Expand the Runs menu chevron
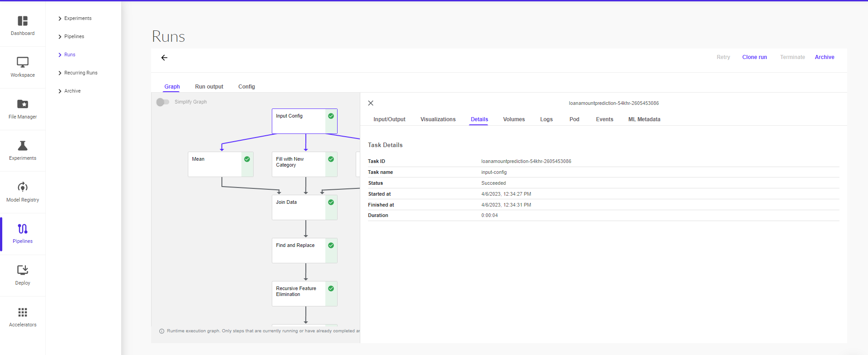This screenshot has height=355, width=868. click(60, 55)
